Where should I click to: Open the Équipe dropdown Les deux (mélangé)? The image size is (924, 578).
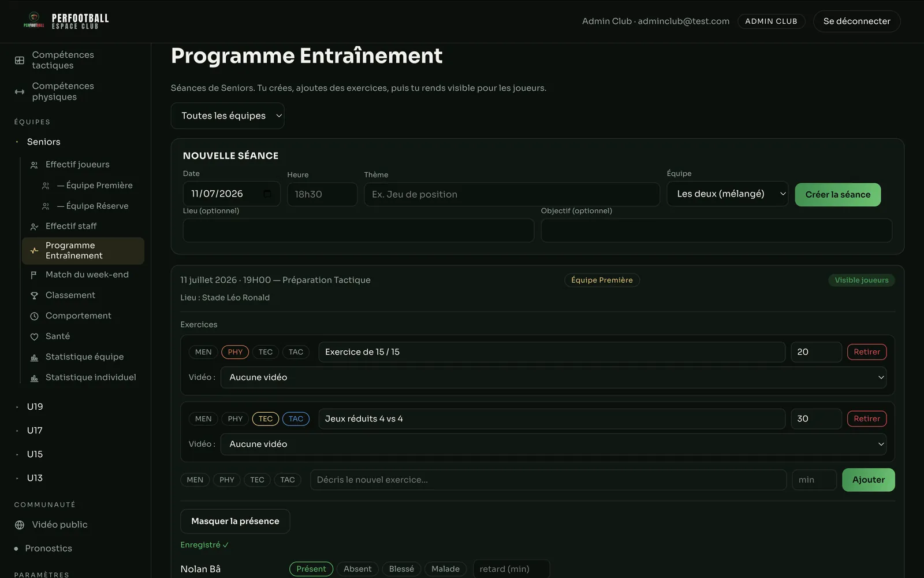click(728, 194)
